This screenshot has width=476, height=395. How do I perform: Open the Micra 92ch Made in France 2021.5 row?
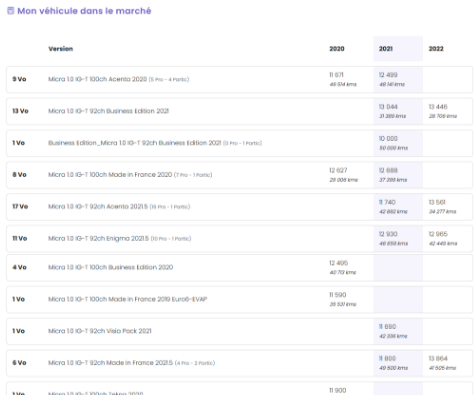[239, 363]
